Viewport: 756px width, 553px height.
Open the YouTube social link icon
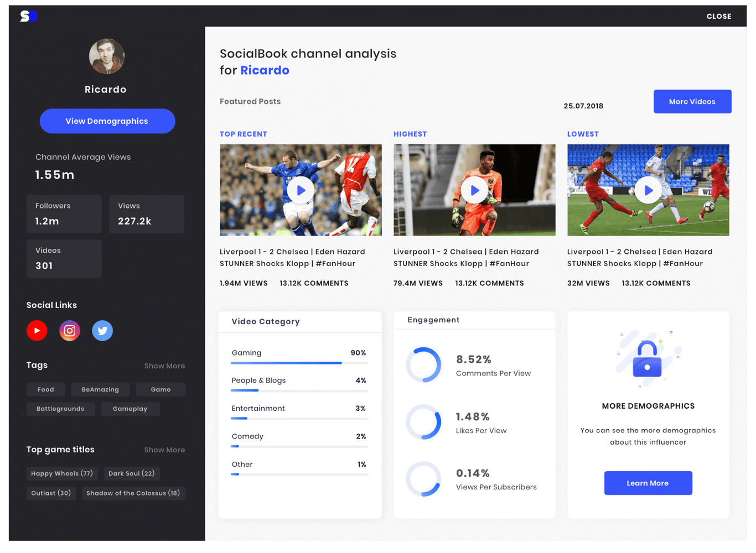(37, 330)
